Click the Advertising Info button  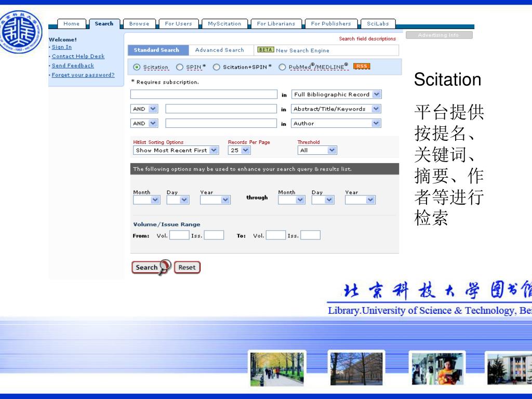tap(439, 35)
